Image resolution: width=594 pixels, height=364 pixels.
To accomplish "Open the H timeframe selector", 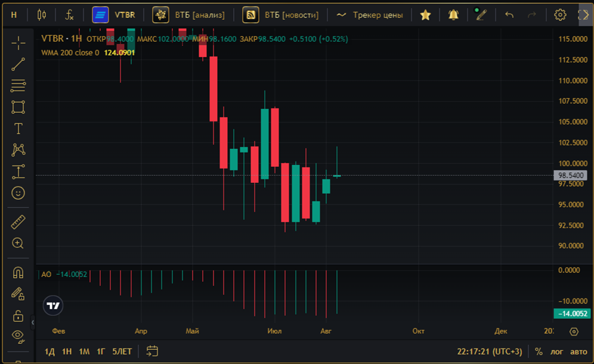I will tap(14, 15).
